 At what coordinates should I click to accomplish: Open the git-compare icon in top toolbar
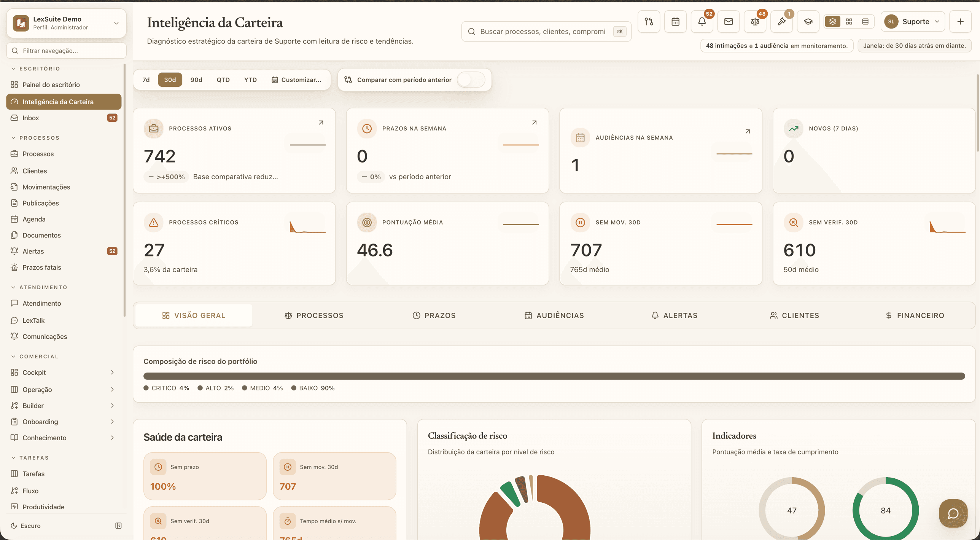649,22
